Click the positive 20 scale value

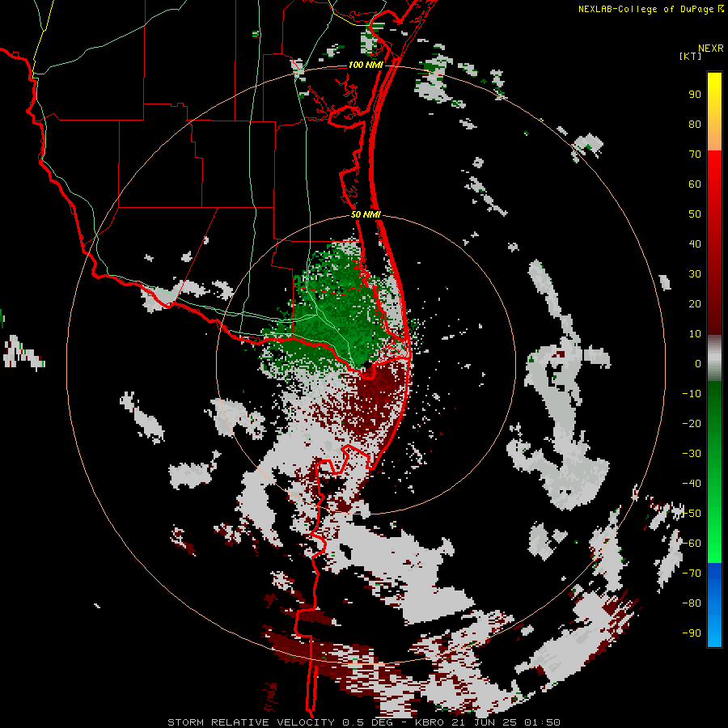click(695, 304)
